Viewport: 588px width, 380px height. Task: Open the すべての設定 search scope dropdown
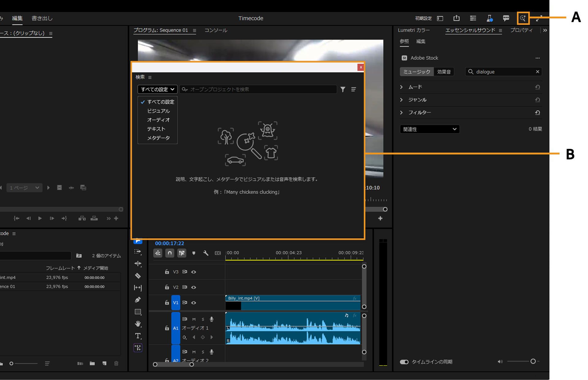[x=157, y=89]
